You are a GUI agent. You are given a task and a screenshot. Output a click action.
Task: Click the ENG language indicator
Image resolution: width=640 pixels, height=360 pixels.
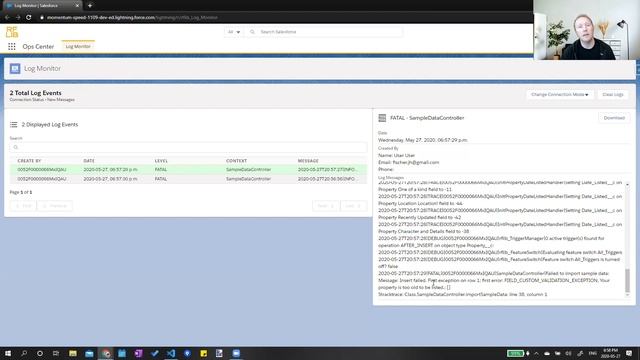593,353
